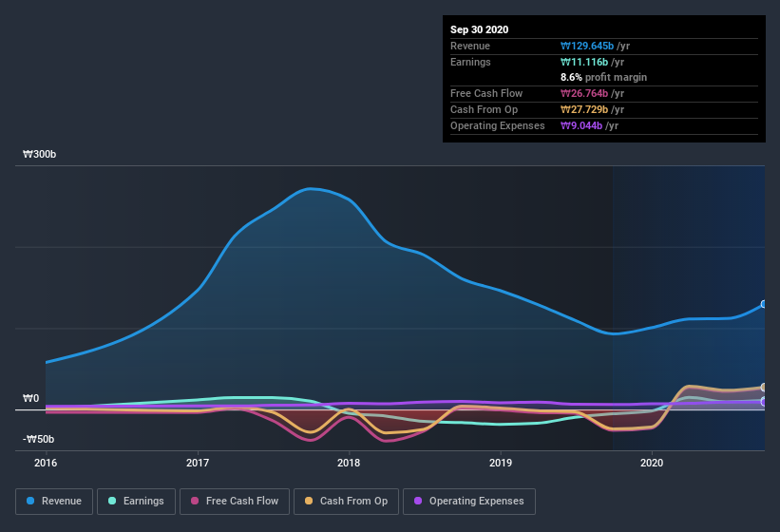Viewport: 780px width, 532px height.
Task: Click the 2017 x-axis label
Action: [198, 463]
